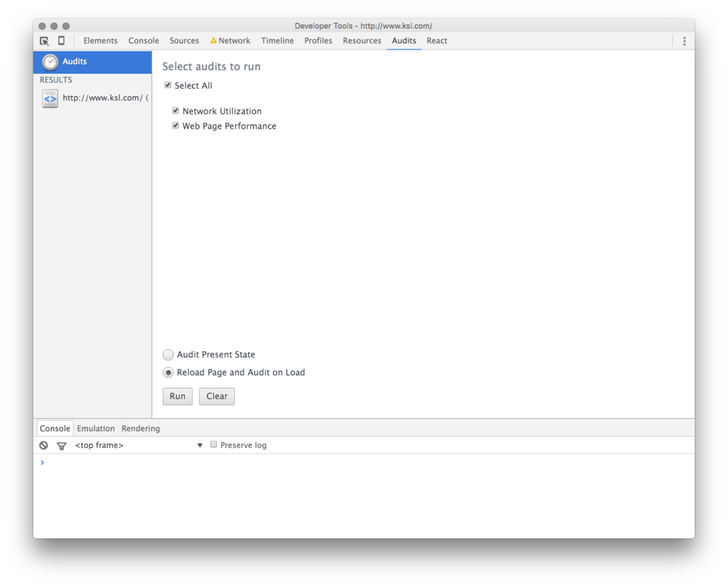Open the drawer Emulation tab
Viewport: 728px width, 586px height.
coord(96,428)
